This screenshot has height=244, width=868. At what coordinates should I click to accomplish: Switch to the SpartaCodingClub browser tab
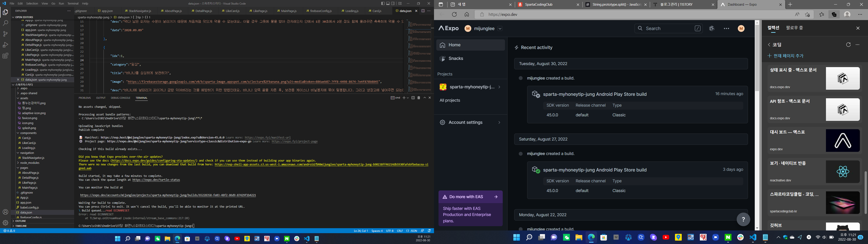click(549, 4)
